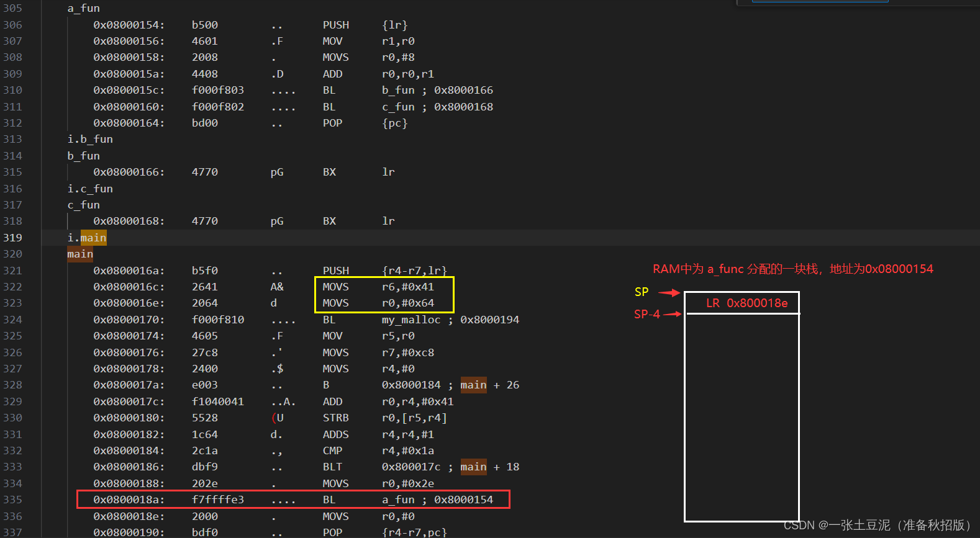Click opcode e003
The width and height of the screenshot is (980, 538).
205,385
